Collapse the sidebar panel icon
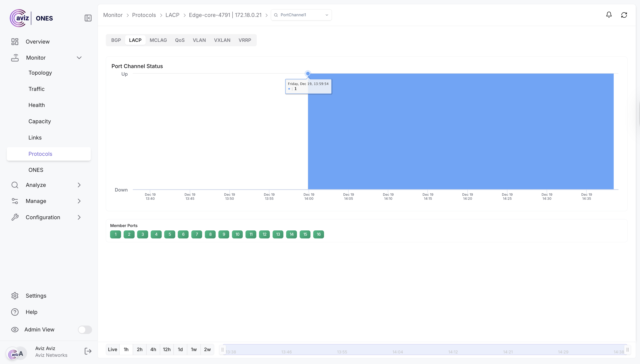 pyautogui.click(x=88, y=18)
